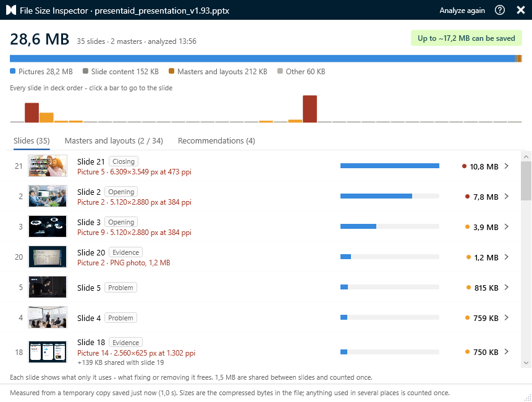Click '+139 KB shared with slide 19'
532x402 pixels.
[120, 362]
